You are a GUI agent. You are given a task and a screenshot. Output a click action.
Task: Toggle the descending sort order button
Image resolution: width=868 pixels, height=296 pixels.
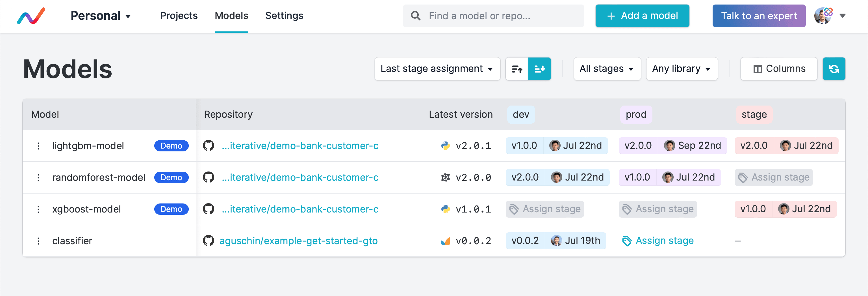click(539, 69)
